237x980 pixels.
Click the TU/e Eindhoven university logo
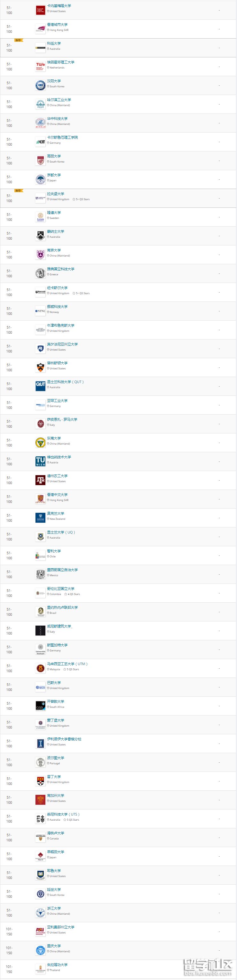pos(40,67)
